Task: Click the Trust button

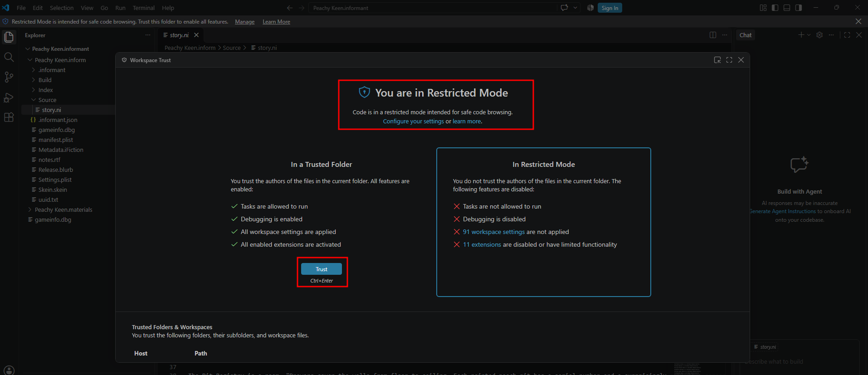Action: point(322,269)
